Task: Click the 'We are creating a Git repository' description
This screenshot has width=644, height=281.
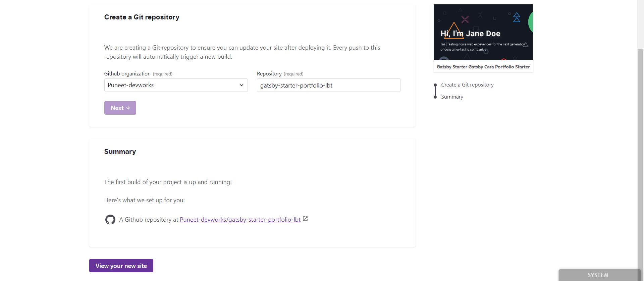Action: pos(242,52)
